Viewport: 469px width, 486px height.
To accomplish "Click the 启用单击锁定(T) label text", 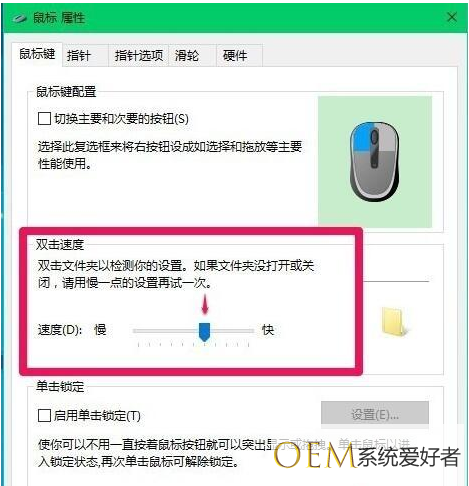I will (x=97, y=416).
